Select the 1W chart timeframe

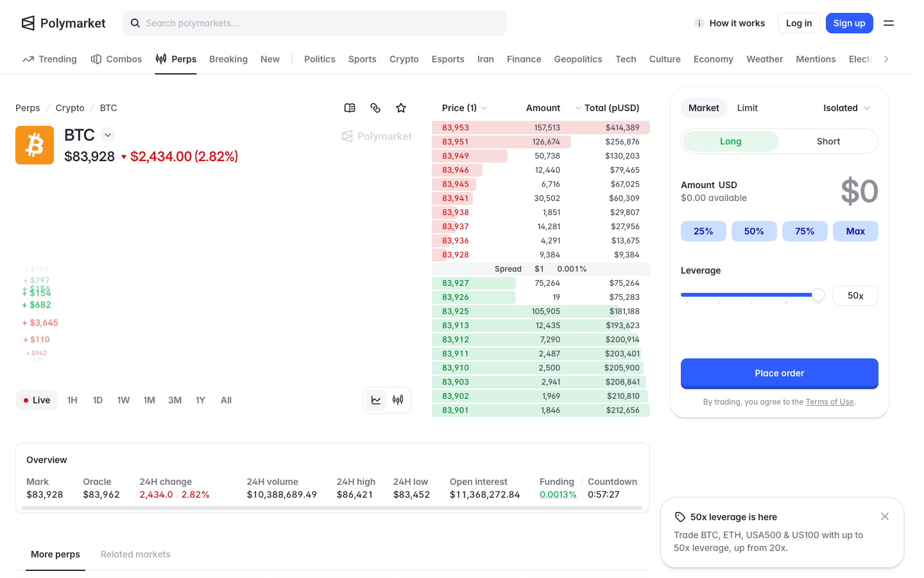[x=124, y=400]
